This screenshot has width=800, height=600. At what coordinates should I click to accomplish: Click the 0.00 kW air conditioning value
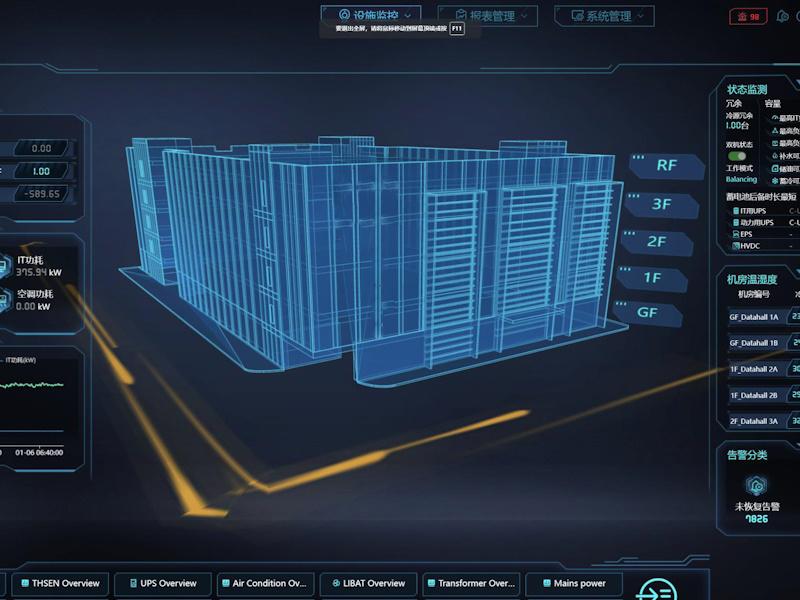click(x=33, y=307)
